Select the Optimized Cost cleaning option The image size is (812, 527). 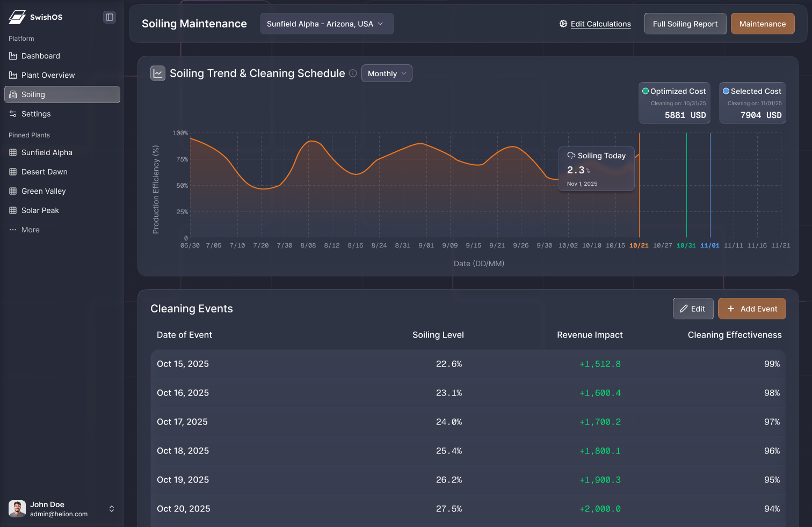[x=675, y=103]
